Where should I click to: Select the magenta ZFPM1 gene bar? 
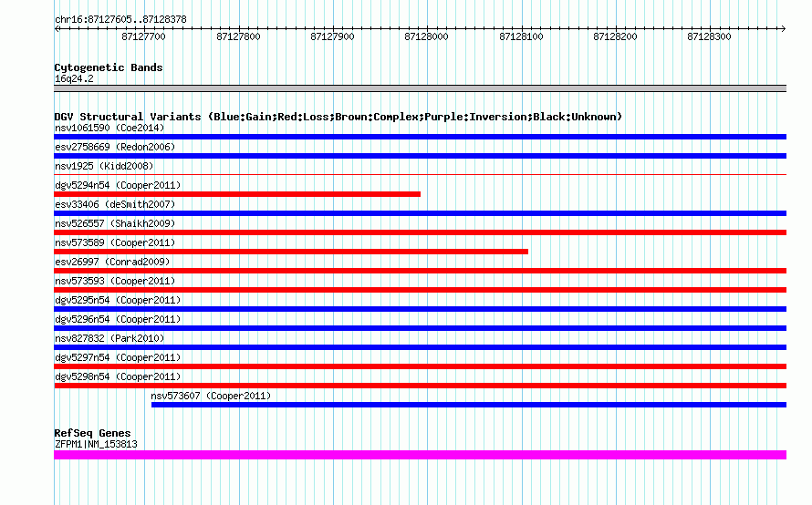tap(420, 455)
